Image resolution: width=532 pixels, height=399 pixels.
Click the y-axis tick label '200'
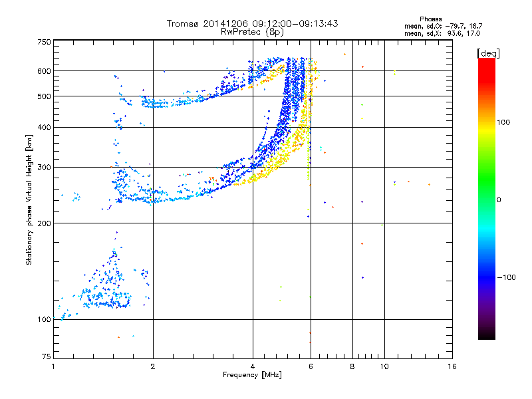pos(44,223)
